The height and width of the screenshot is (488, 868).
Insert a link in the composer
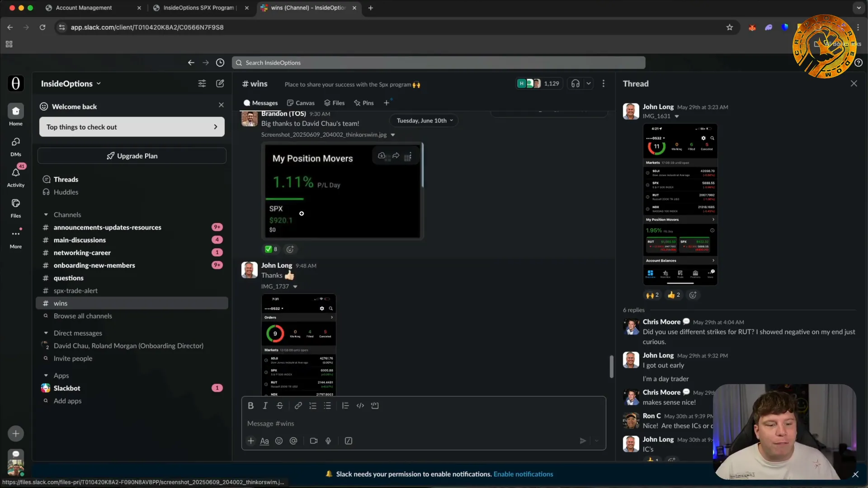click(x=298, y=406)
